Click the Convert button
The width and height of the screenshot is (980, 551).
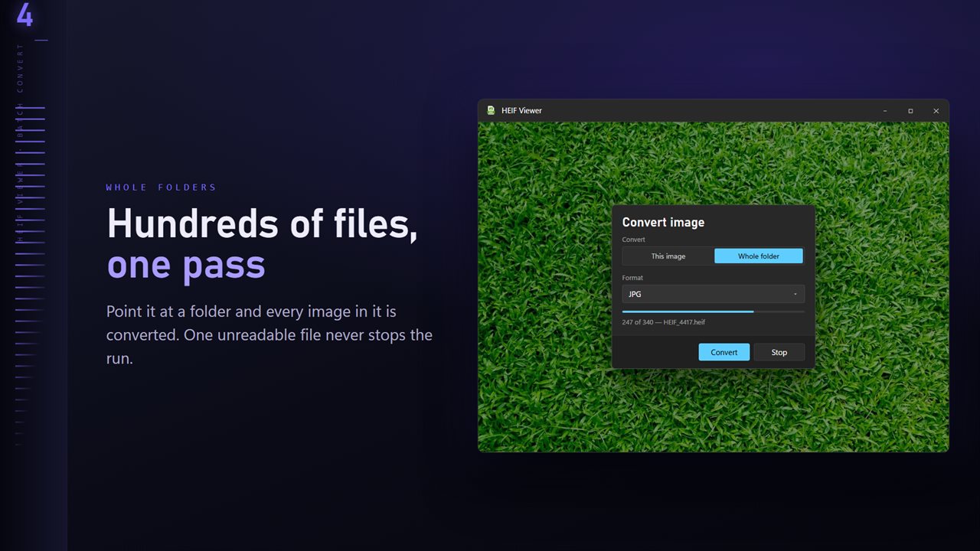tap(724, 352)
